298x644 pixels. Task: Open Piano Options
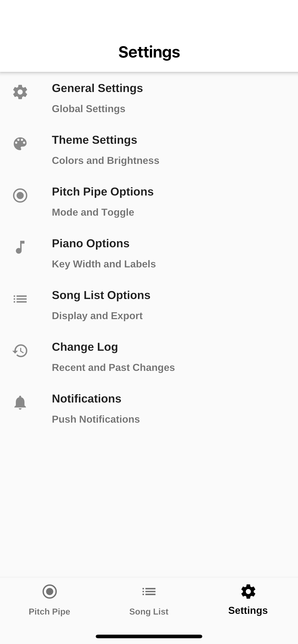[149, 253]
